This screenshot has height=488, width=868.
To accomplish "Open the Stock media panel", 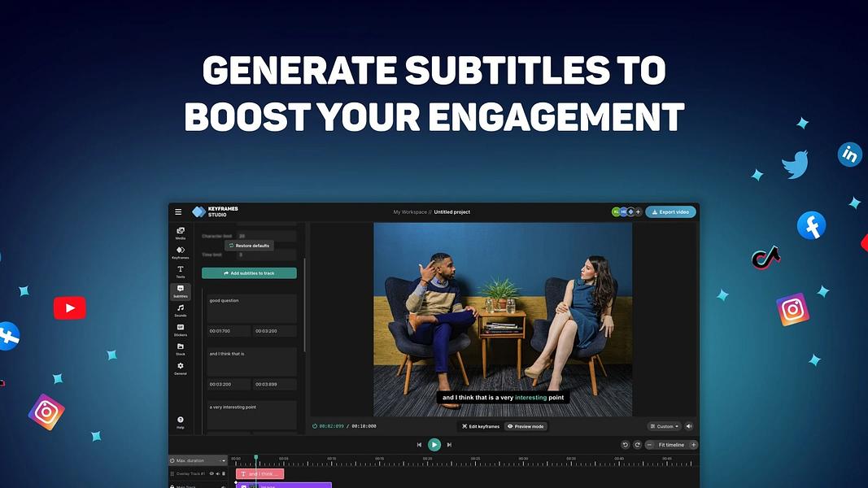I will [181, 349].
